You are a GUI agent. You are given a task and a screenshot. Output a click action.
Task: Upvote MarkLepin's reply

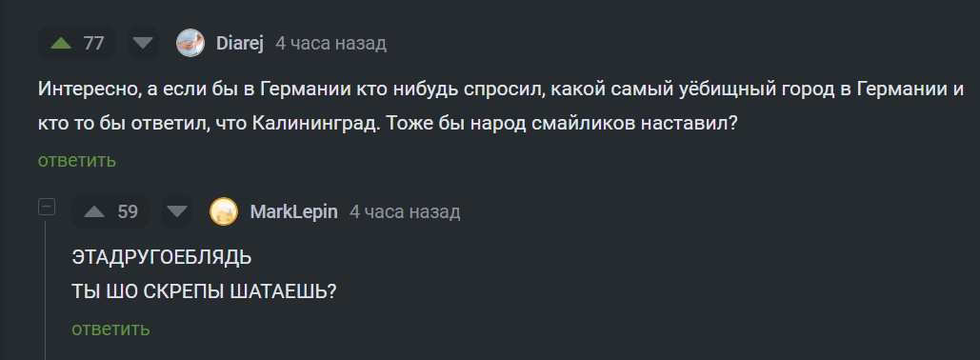pyautogui.click(x=94, y=211)
